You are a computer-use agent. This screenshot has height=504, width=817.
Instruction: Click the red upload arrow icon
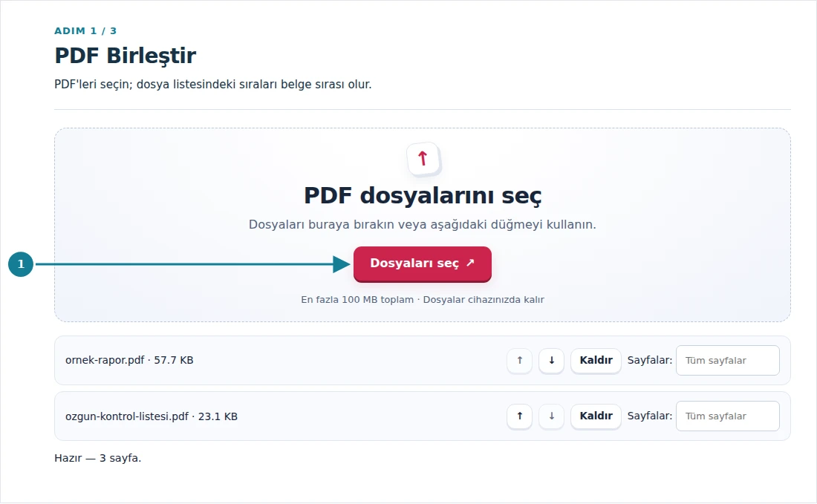pyautogui.click(x=423, y=158)
